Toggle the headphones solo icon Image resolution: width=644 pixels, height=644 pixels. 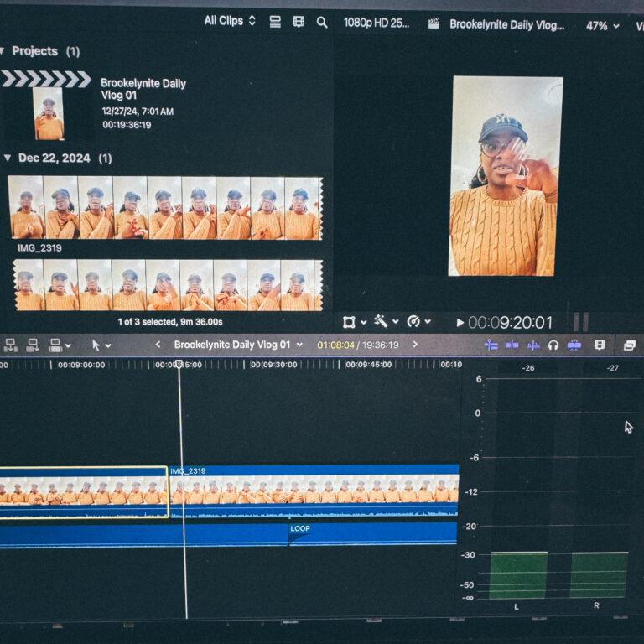tap(553, 345)
